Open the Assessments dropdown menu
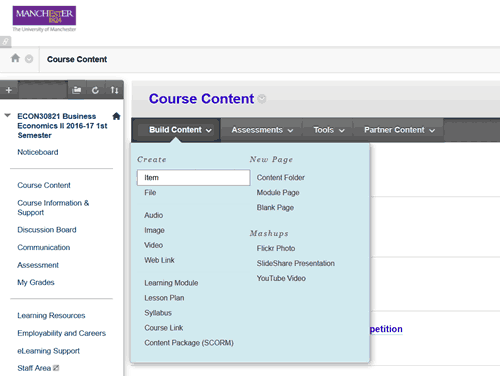Viewport: 500px width, 376px height. pyautogui.click(x=262, y=130)
